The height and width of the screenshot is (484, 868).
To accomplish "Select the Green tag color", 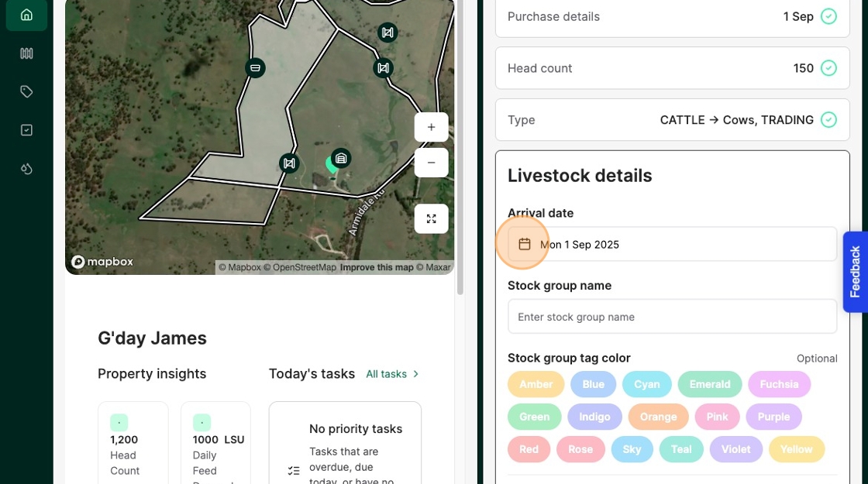I will [x=534, y=417].
